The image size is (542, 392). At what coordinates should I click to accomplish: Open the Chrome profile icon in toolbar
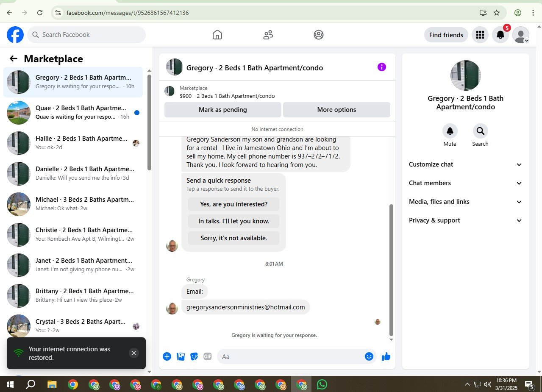pyautogui.click(x=517, y=13)
